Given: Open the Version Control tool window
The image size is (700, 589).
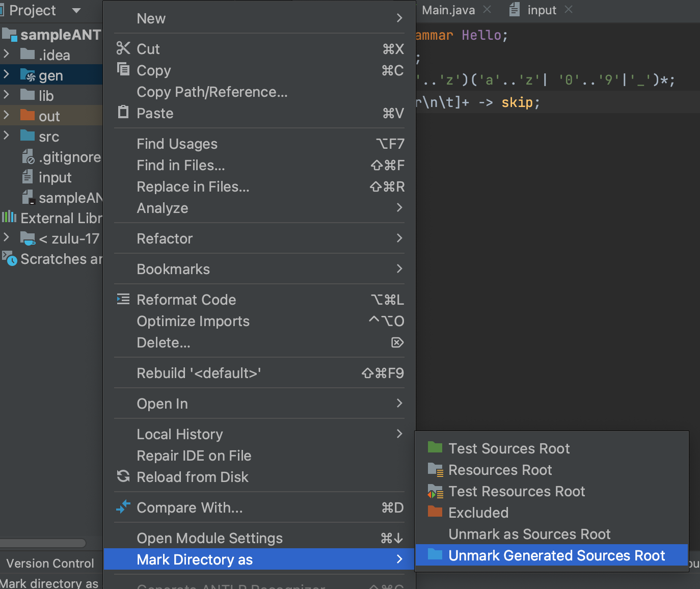Looking at the screenshot, I should pos(50,563).
